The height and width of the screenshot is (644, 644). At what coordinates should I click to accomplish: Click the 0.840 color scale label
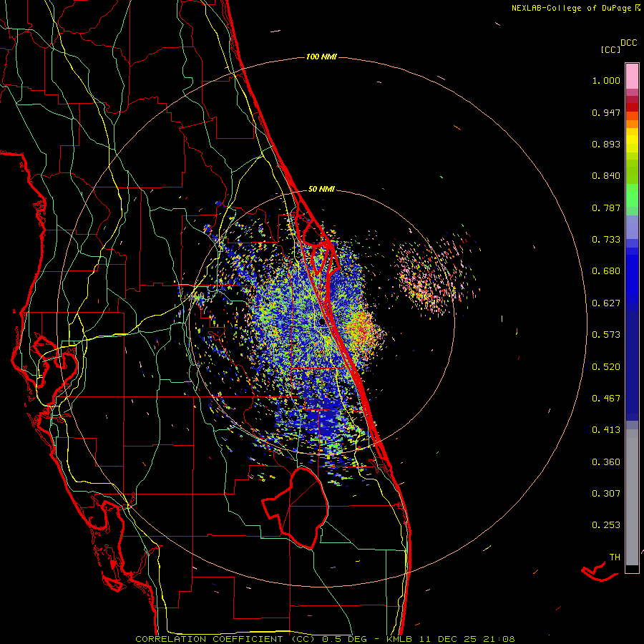click(606, 176)
